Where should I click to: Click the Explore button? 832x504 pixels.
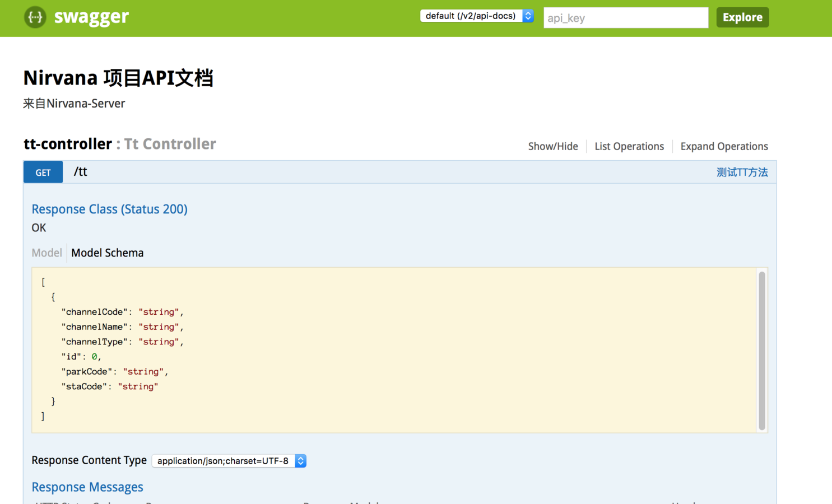pyautogui.click(x=742, y=17)
